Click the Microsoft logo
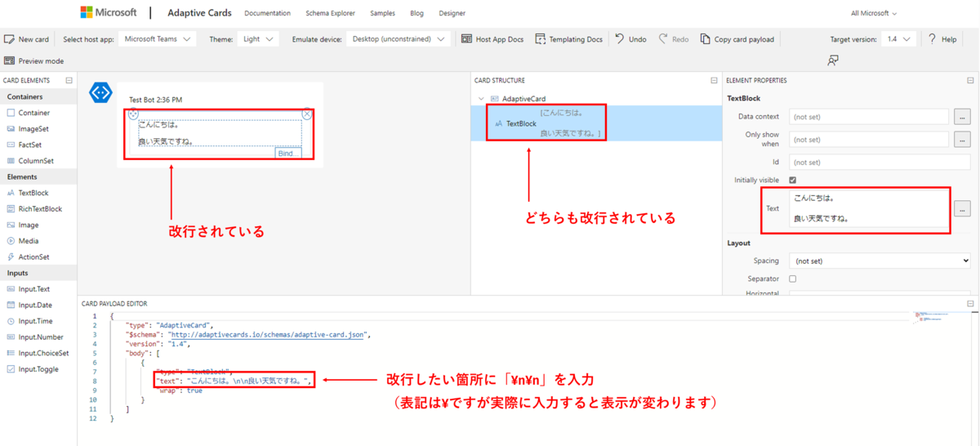Image resolution: width=980 pixels, height=446 pixels. 109,13
